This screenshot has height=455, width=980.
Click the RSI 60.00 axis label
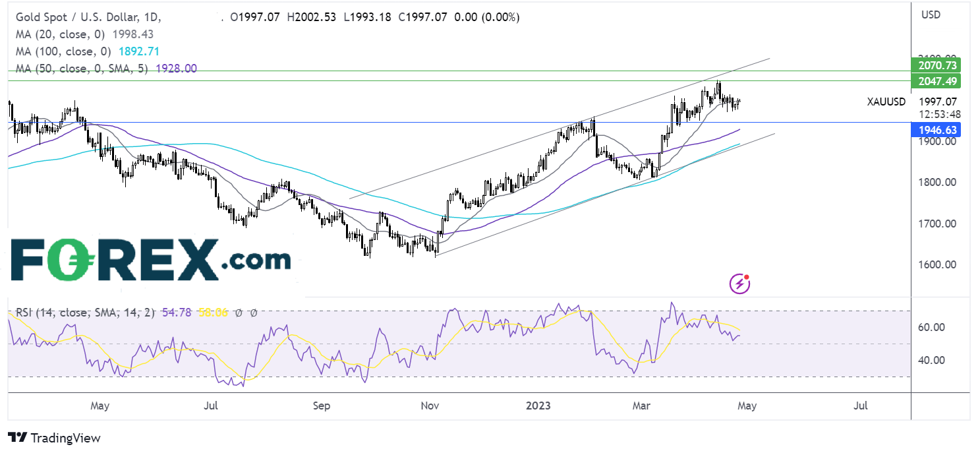tap(931, 327)
